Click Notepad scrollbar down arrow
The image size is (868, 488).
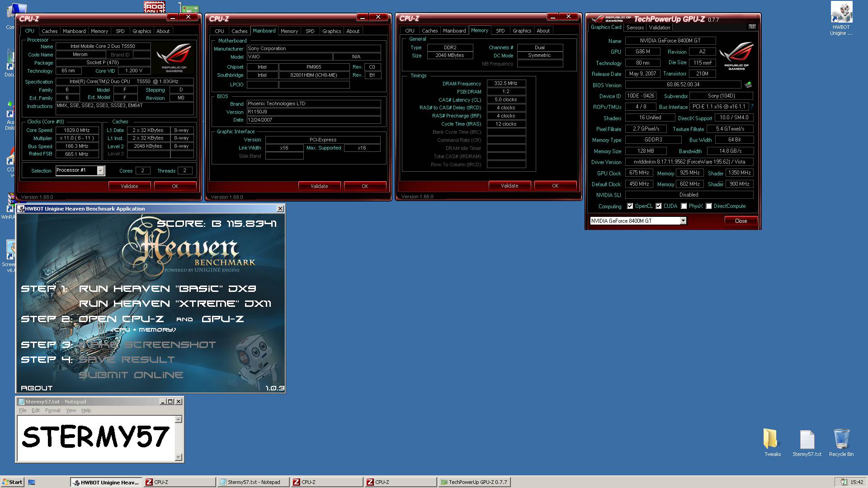tap(178, 457)
